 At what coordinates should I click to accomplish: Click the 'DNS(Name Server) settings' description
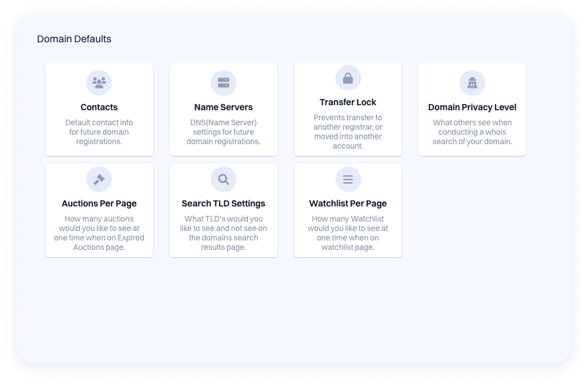(x=223, y=132)
